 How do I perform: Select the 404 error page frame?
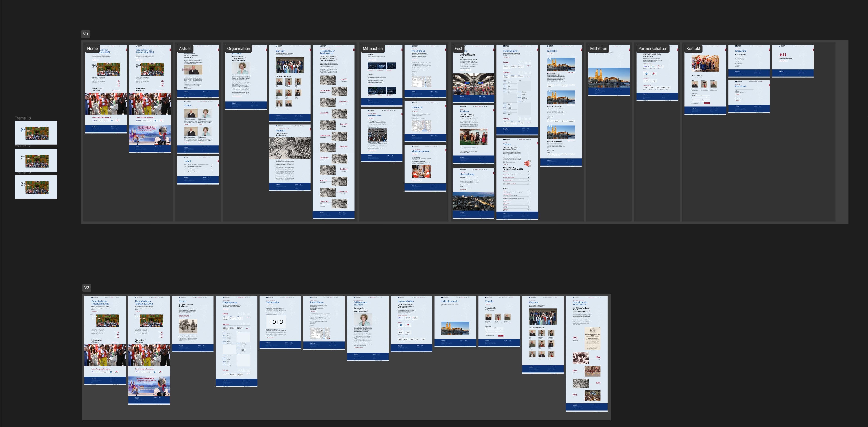[793, 61]
